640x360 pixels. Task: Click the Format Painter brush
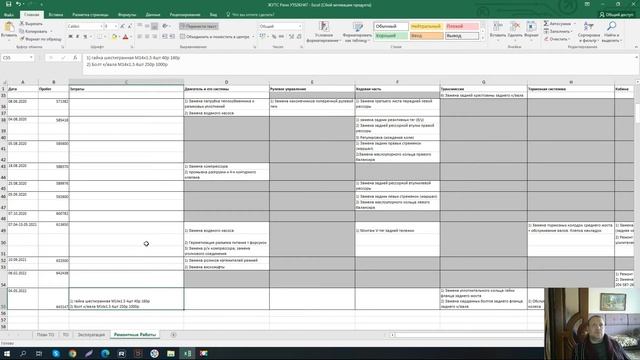pos(40,39)
